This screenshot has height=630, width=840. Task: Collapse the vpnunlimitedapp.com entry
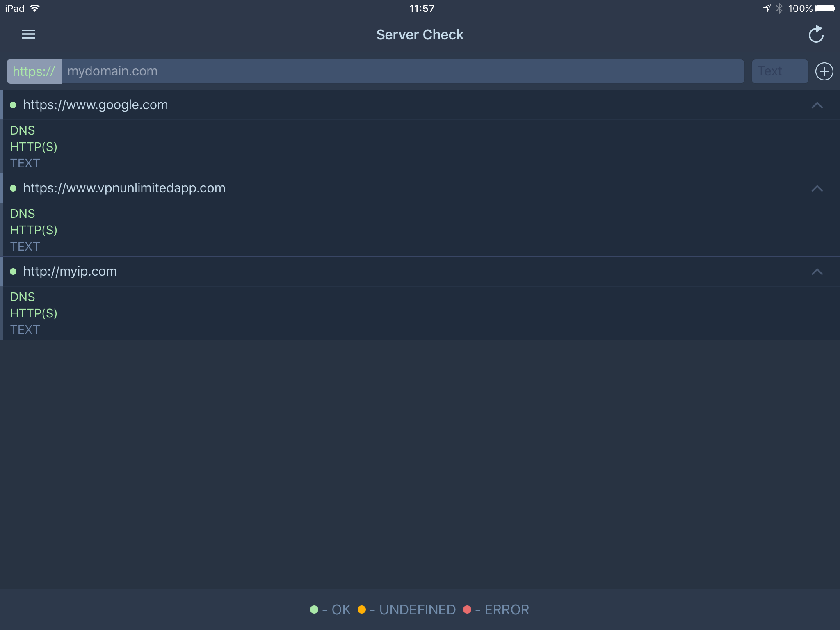[817, 189]
